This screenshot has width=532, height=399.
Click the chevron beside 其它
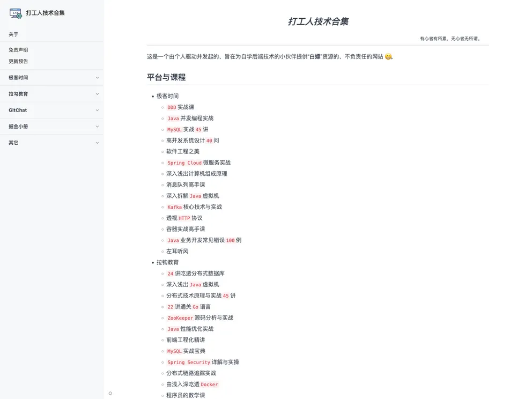coord(97,143)
